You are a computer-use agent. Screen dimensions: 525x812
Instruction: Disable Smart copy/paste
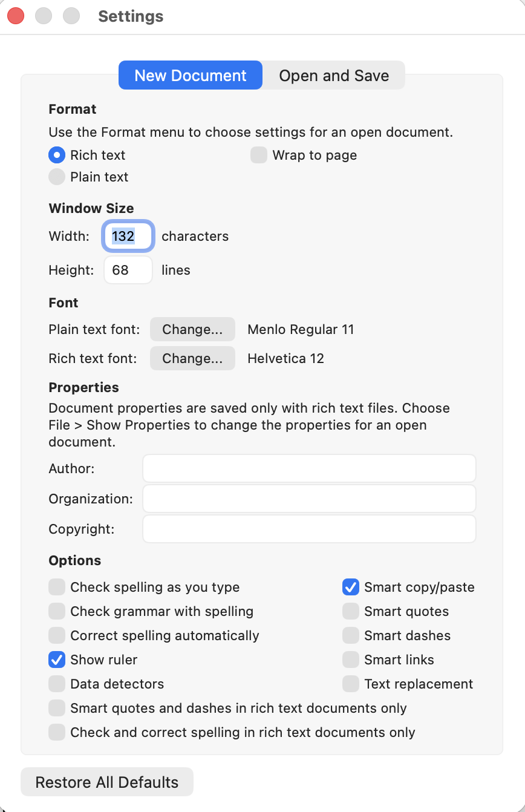[x=350, y=587]
